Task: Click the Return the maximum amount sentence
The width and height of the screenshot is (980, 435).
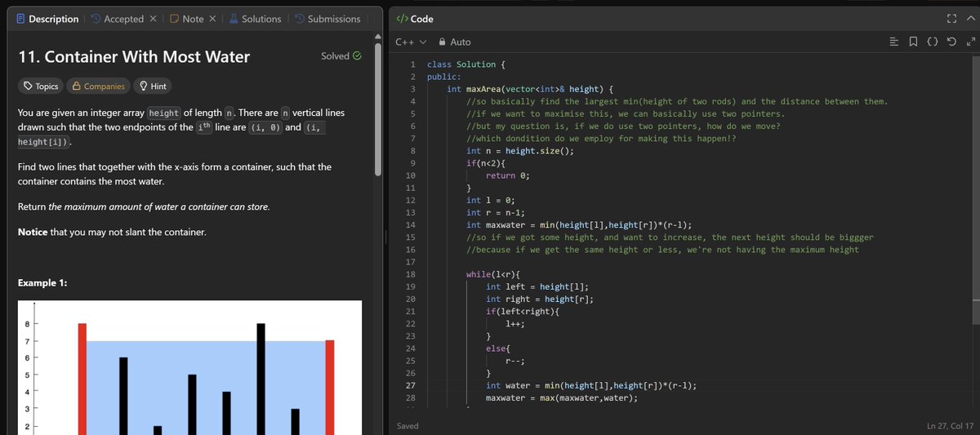Action: pos(144,206)
